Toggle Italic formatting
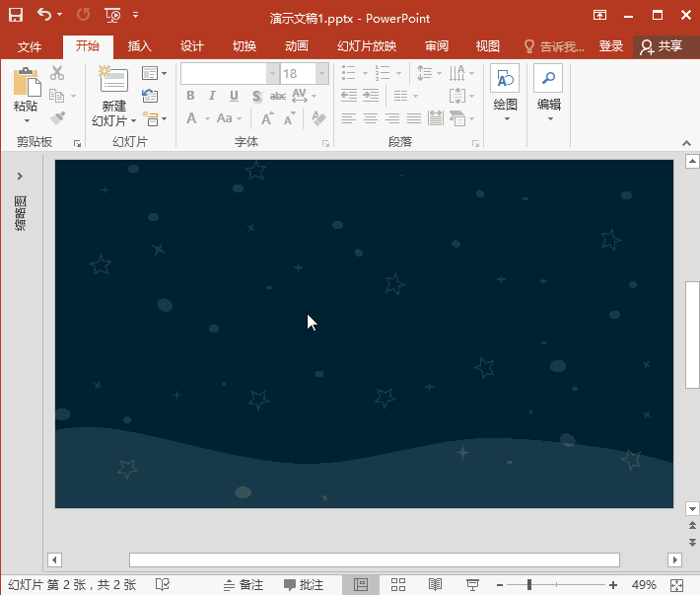Image resolution: width=700 pixels, height=595 pixels. click(x=212, y=96)
